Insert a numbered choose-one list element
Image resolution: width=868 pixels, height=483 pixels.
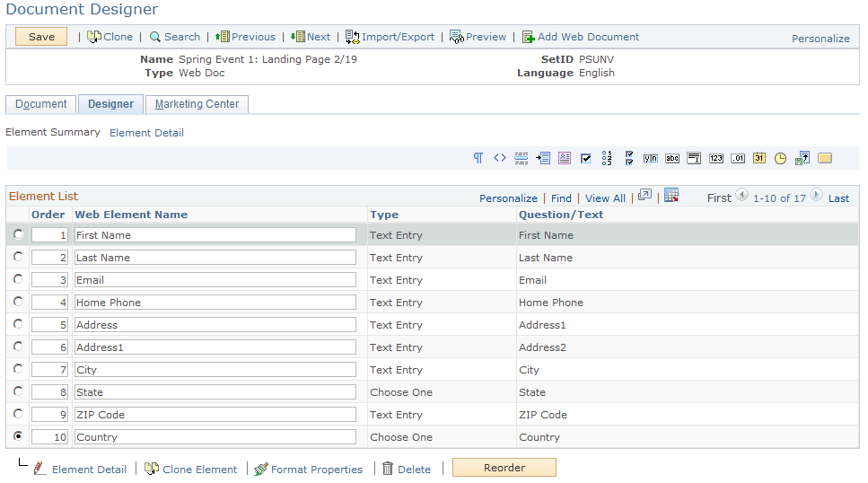coord(607,158)
